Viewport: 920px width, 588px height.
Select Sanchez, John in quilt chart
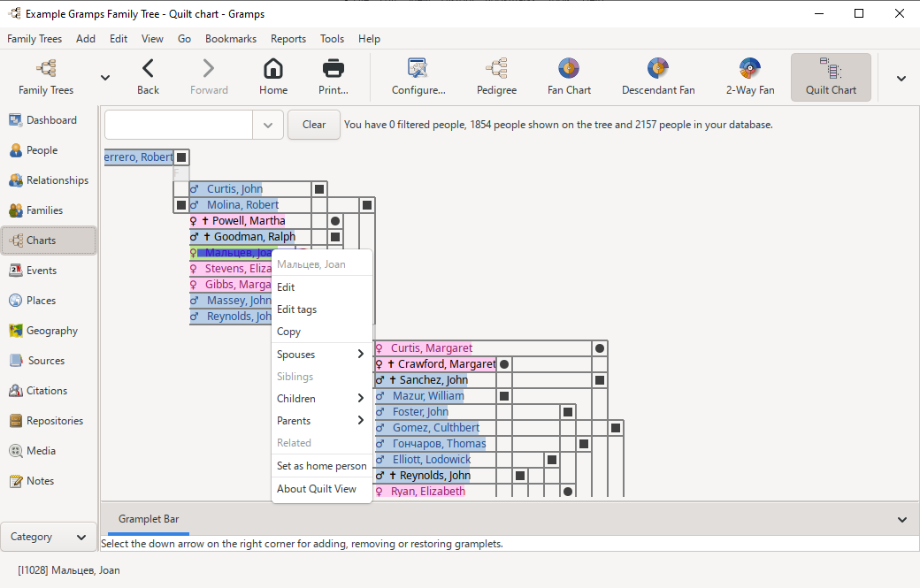(x=433, y=380)
